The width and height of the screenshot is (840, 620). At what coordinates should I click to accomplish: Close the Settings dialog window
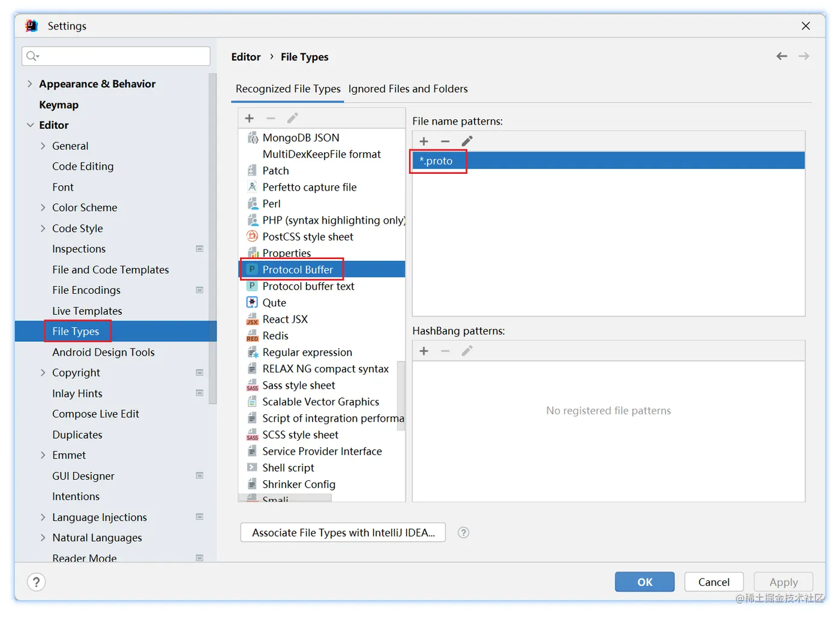coord(806,26)
